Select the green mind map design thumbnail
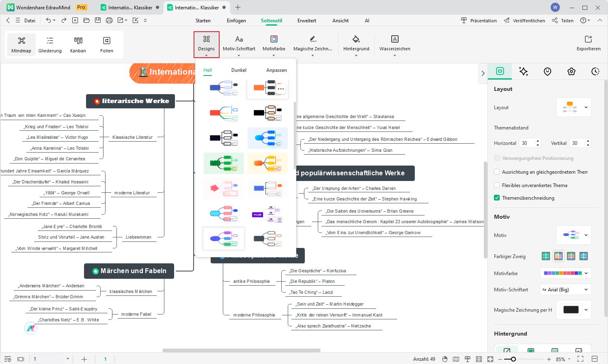 (x=224, y=163)
